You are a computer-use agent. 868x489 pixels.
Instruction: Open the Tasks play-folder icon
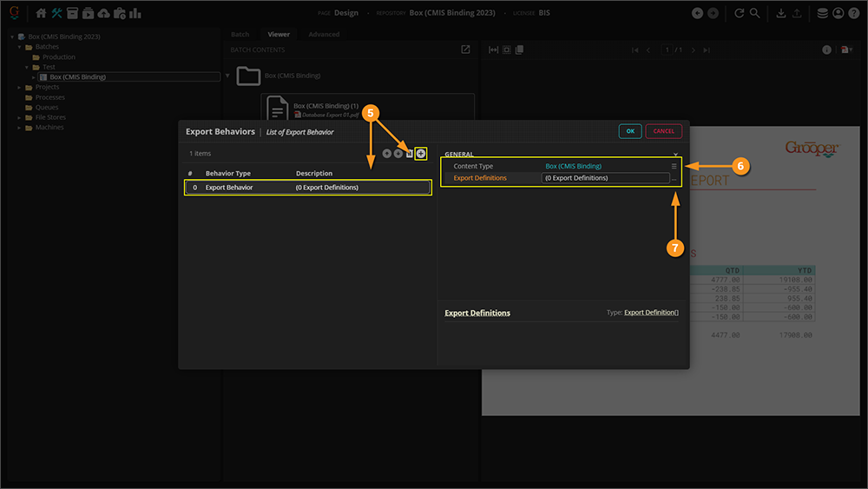click(88, 13)
